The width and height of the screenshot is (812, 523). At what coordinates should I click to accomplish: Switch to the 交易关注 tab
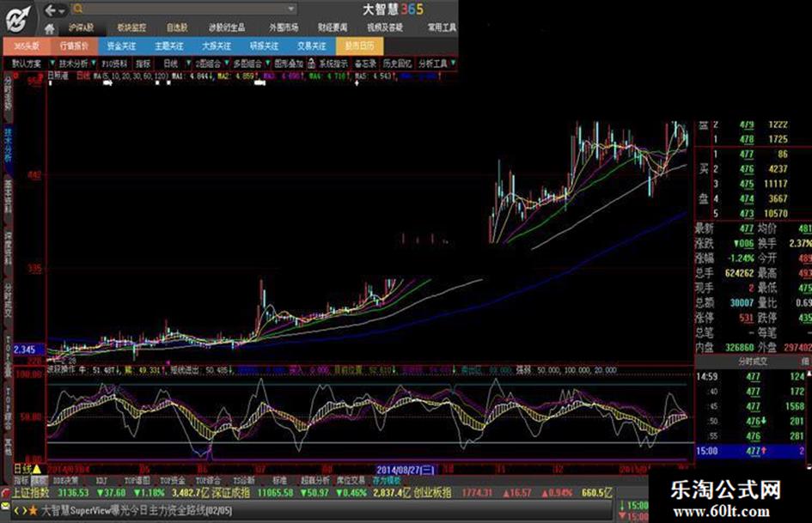click(312, 46)
